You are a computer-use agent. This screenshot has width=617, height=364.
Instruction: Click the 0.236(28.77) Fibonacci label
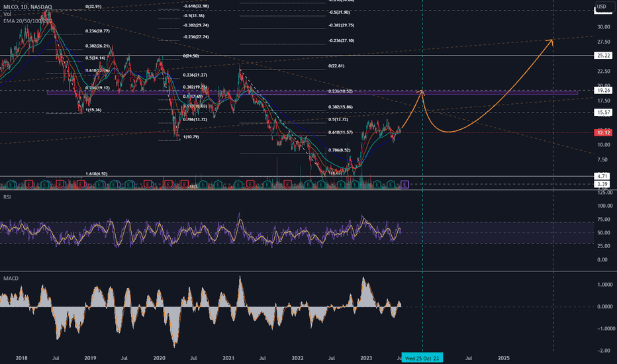pyautogui.click(x=97, y=30)
